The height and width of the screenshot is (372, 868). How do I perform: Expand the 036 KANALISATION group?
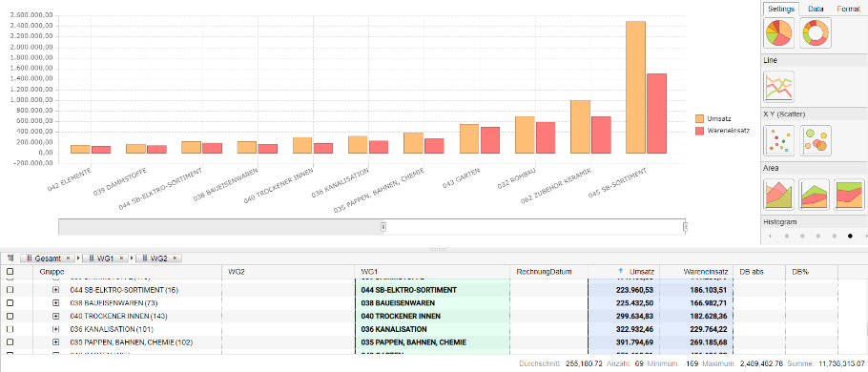[56, 329]
